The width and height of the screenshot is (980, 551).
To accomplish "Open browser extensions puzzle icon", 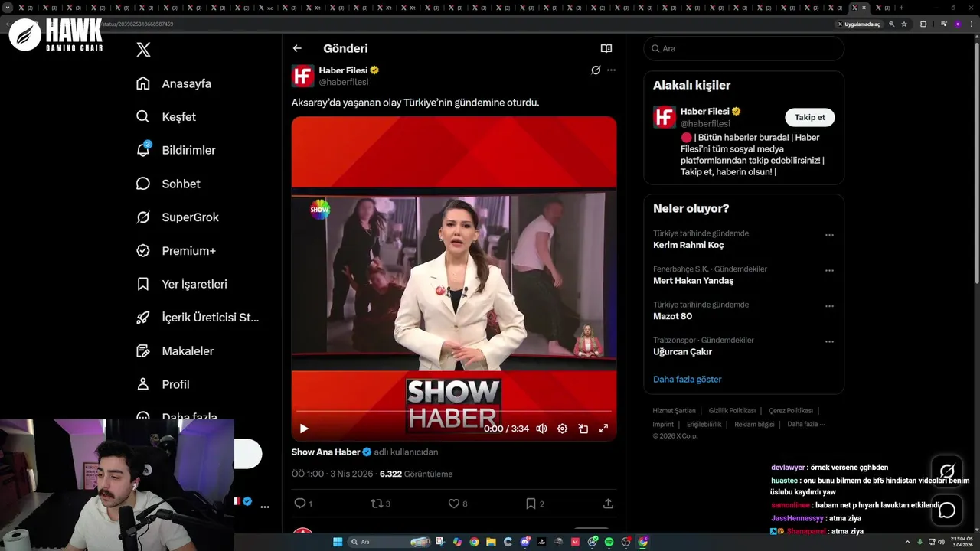I will [x=923, y=24].
